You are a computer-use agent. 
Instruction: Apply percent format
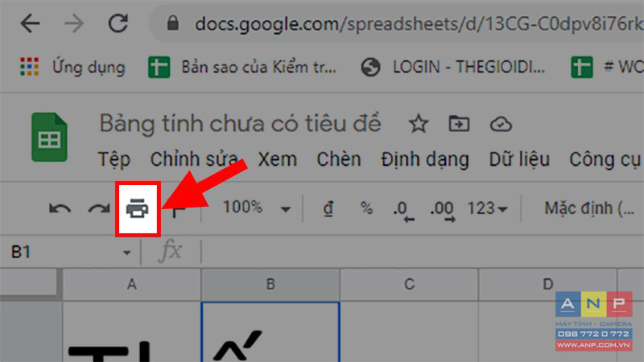(366, 208)
